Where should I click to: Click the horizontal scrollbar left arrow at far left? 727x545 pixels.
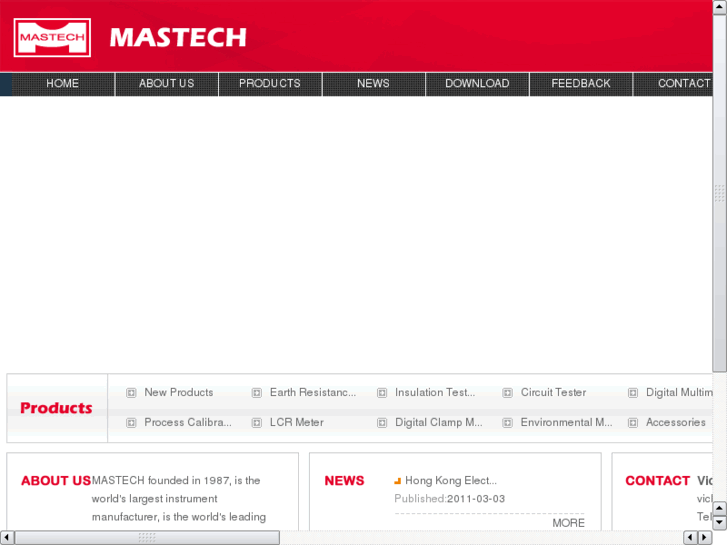[x=6, y=538]
